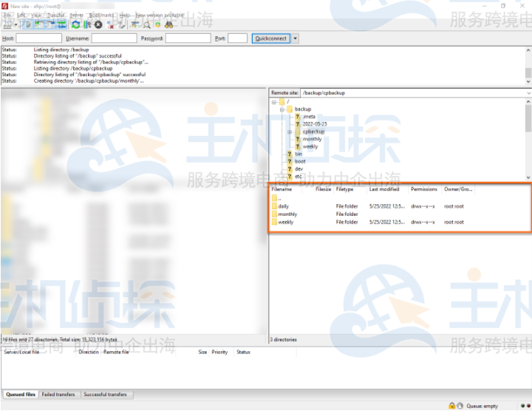Open the Help menu

(125, 16)
